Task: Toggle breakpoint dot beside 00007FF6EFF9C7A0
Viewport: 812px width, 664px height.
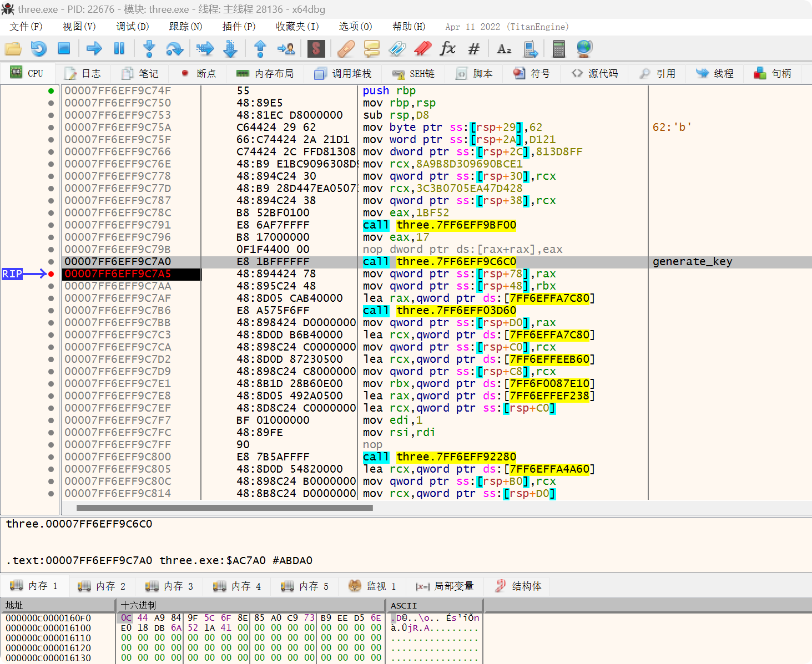Action: click(51, 262)
